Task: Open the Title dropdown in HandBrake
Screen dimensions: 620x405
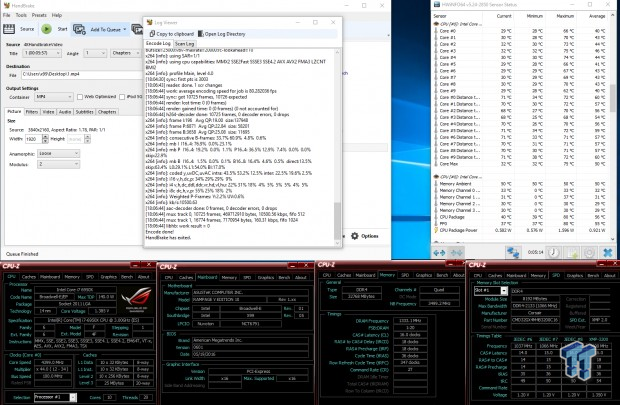Action: click(42, 53)
